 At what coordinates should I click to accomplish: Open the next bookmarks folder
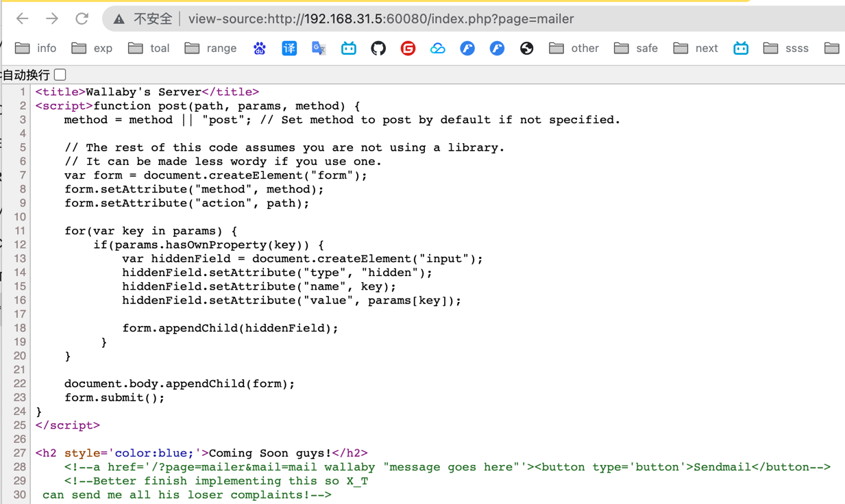click(696, 48)
